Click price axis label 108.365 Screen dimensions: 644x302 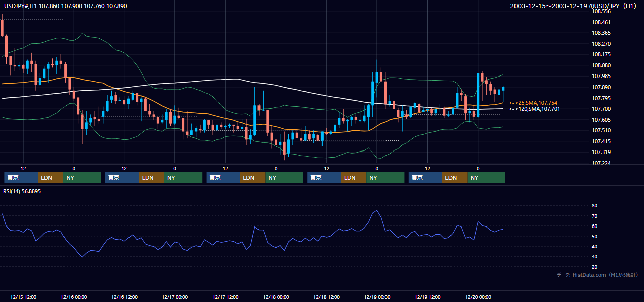(601, 33)
